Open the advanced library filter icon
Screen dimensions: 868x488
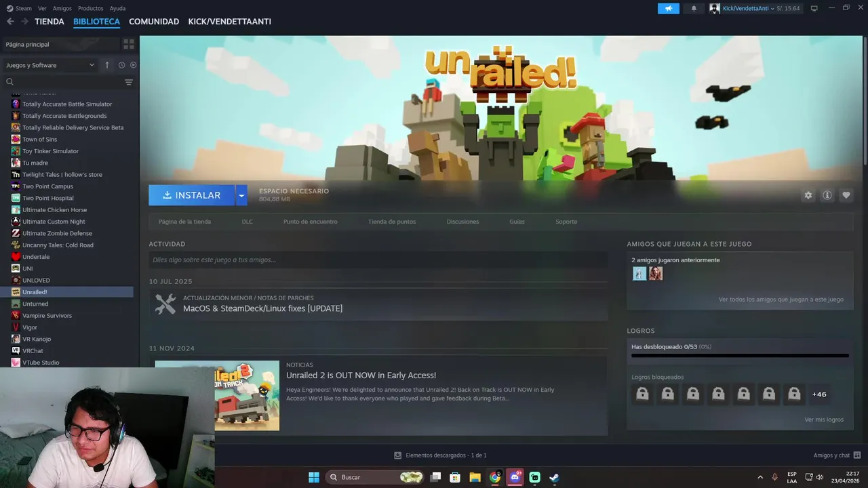click(x=129, y=82)
